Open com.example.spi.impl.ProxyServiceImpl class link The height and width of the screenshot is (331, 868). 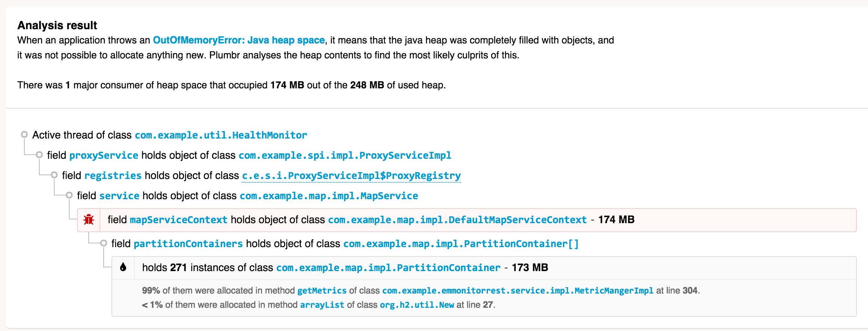click(x=345, y=155)
